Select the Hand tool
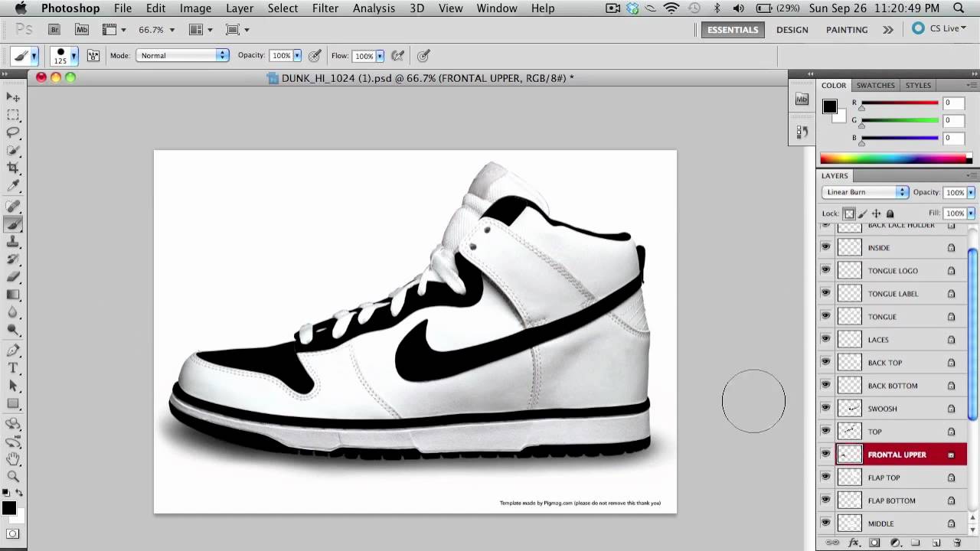 click(x=13, y=459)
